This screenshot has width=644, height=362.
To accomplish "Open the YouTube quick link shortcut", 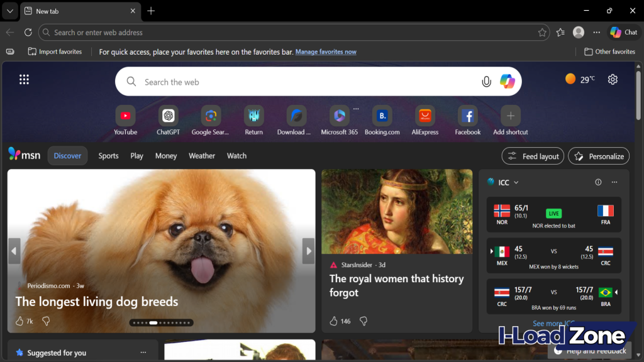I will pos(125,116).
